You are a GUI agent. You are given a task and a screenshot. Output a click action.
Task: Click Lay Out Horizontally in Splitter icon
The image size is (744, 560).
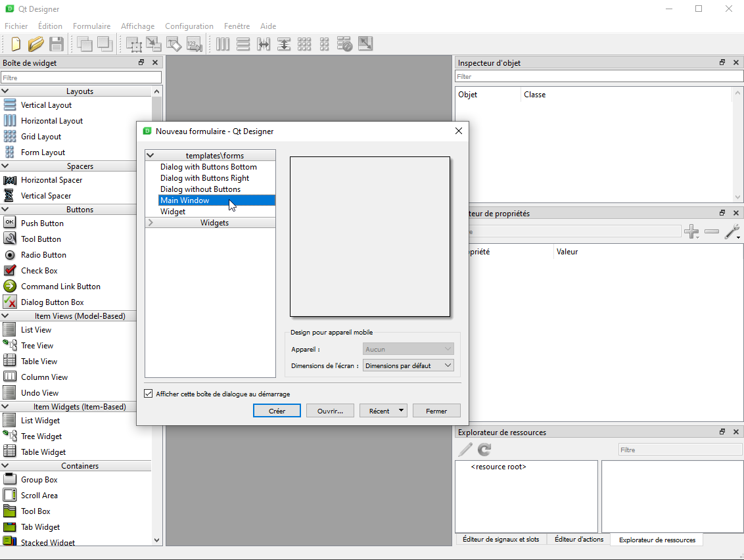point(264,44)
